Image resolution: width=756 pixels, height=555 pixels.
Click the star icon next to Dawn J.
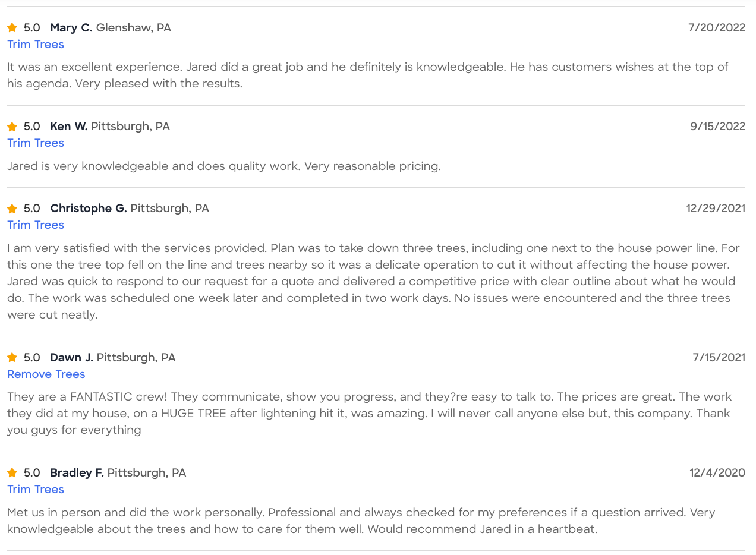[x=12, y=358]
